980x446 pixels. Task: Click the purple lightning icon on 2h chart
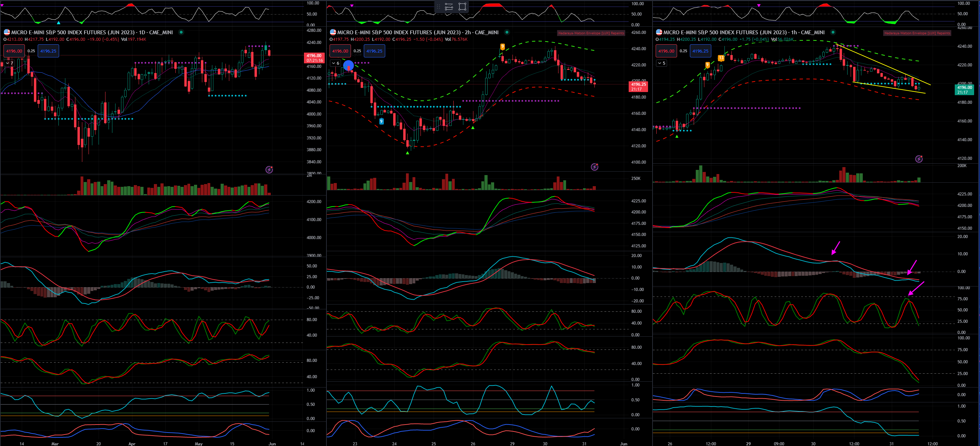594,167
